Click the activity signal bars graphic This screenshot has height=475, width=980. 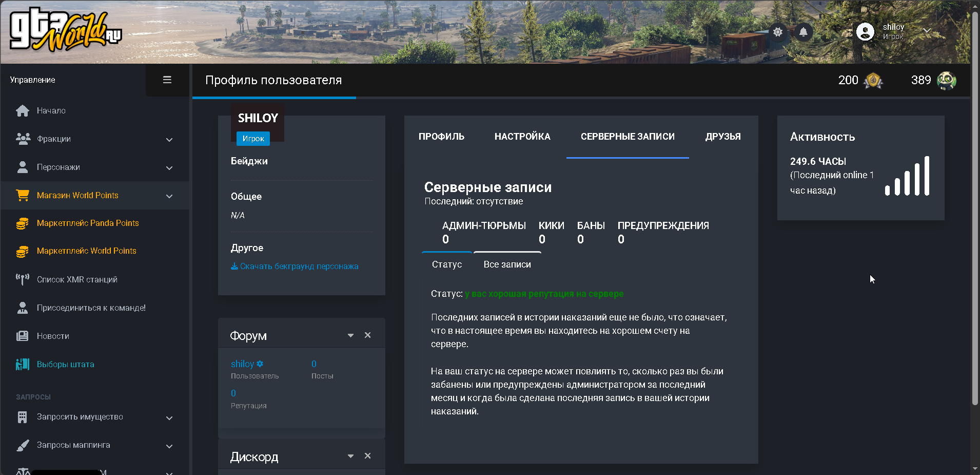907,176
